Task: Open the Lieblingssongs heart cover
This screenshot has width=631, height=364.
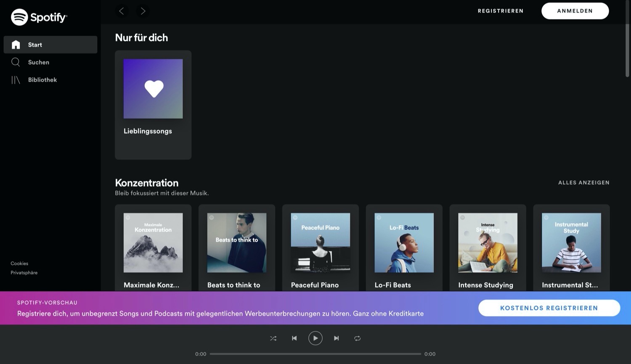Action: click(153, 89)
